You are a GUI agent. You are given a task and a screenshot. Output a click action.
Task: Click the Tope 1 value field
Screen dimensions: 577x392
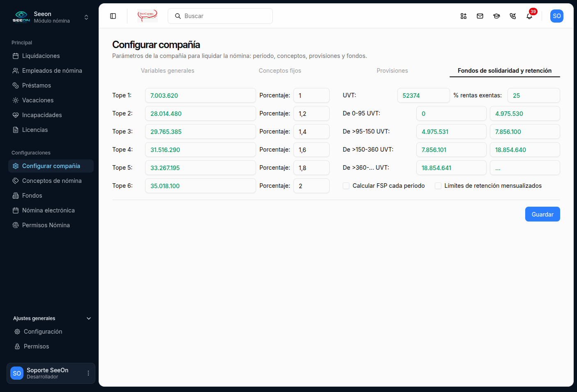[x=201, y=95]
